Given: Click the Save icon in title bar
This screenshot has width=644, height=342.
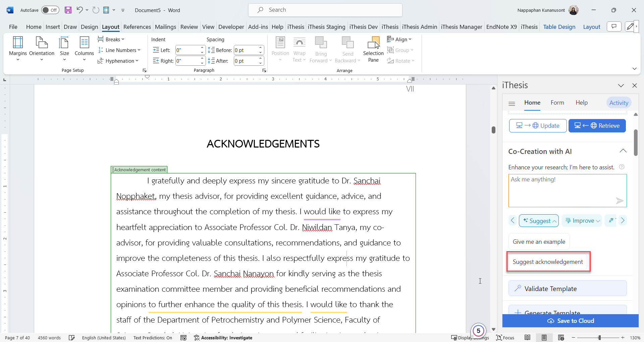Looking at the screenshot, I should click(68, 10).
